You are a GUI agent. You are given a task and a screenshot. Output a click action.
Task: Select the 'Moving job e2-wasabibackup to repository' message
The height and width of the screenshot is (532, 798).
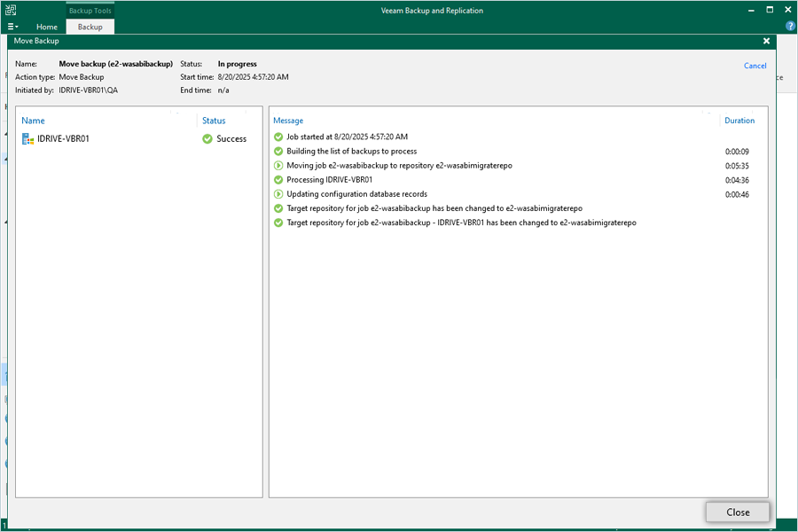tap(400, 166)
